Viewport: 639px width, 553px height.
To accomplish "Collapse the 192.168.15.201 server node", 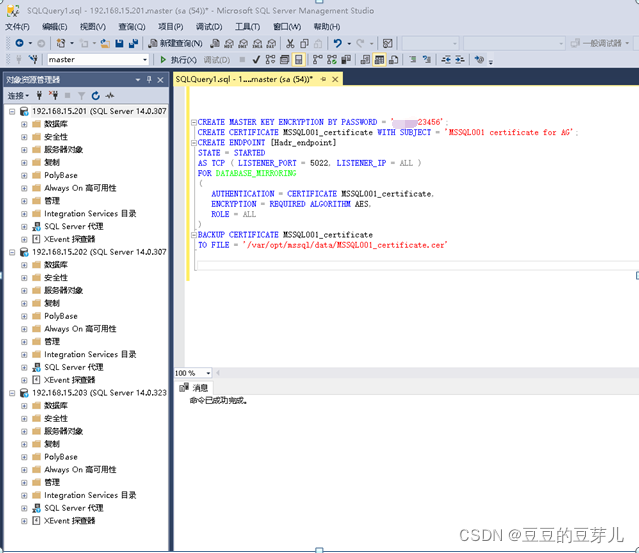I will coord(12,111).
